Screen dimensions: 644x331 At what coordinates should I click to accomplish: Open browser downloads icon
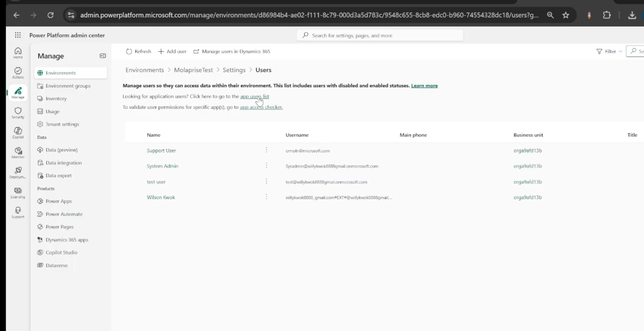coord(632,15)
